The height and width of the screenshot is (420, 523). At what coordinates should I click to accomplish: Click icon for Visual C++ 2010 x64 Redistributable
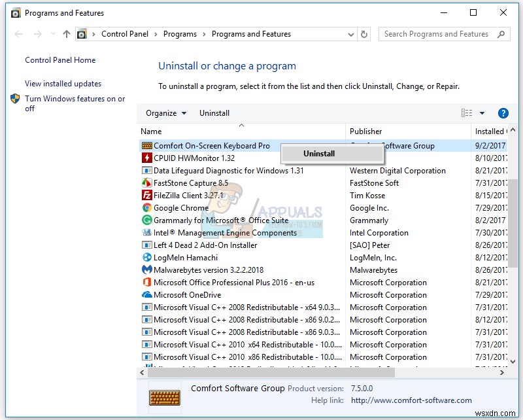(x=146, y=344)
